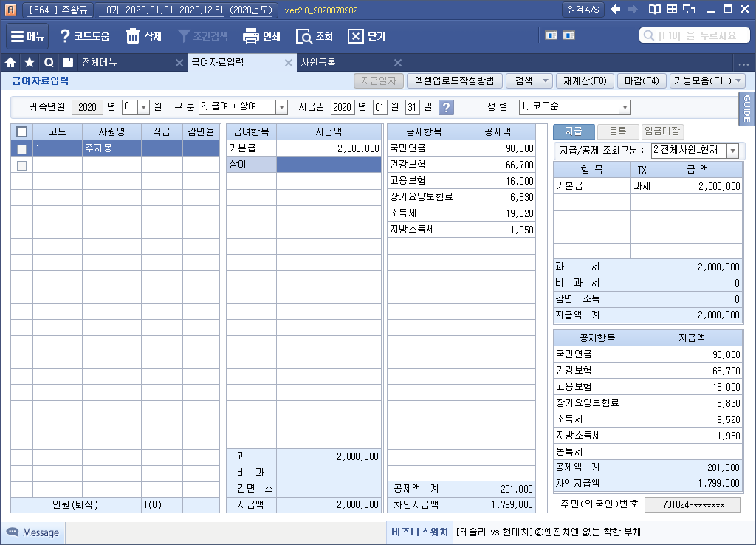This screenshot has width=756, height=545.
Task: Click the company selector [3641] 주황규
Action: tap(58, 10)
